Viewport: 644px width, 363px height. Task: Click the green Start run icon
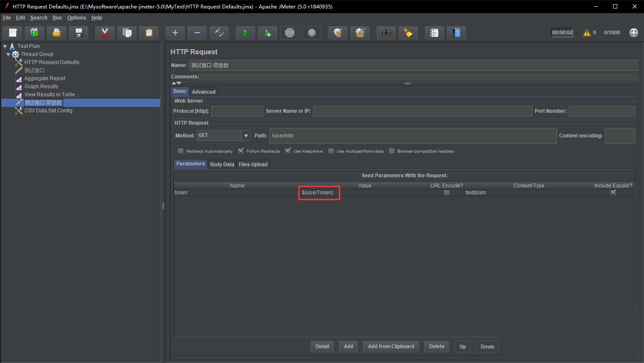pyautogui.click(x=245, y=33)
